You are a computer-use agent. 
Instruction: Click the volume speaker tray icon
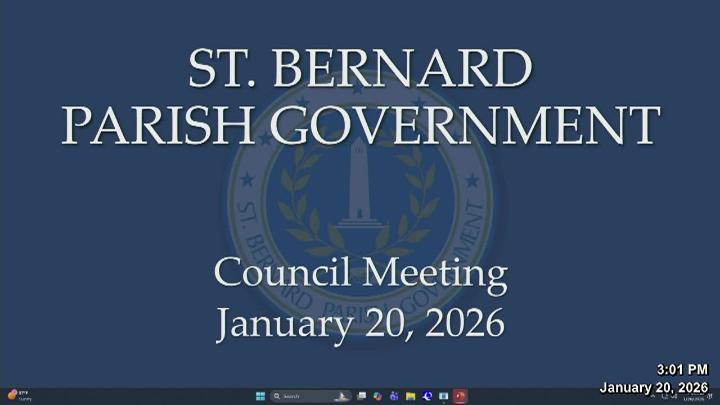674,397
